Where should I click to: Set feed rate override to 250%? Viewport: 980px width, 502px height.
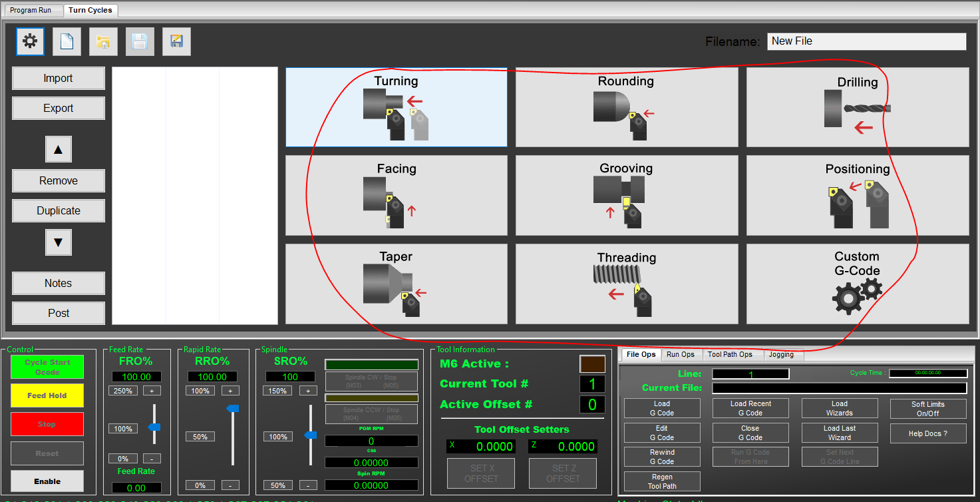click(x=123, y=391)
